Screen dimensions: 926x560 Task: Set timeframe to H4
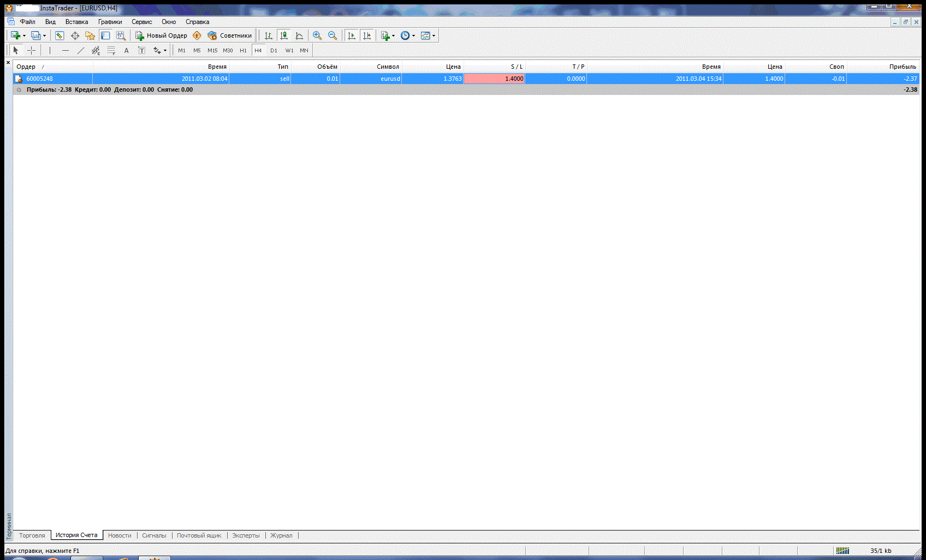pyautogui.click(x=258, y=50)
